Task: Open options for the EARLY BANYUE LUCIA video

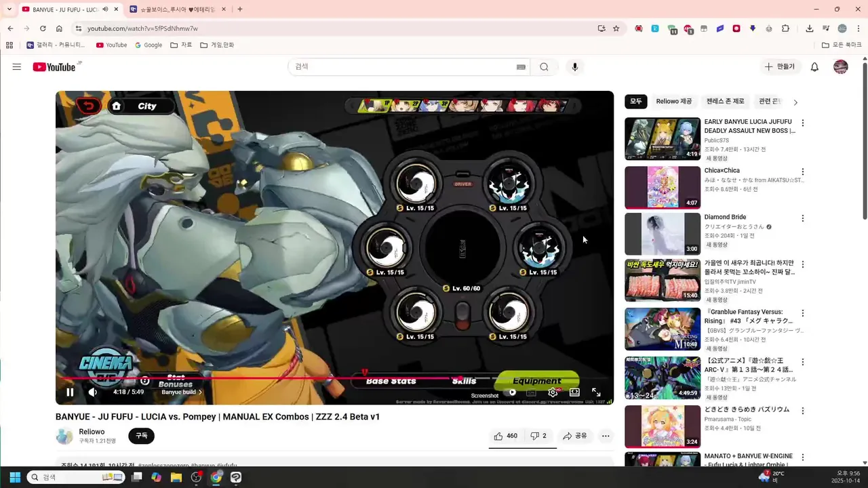Action: pos(803,123)
